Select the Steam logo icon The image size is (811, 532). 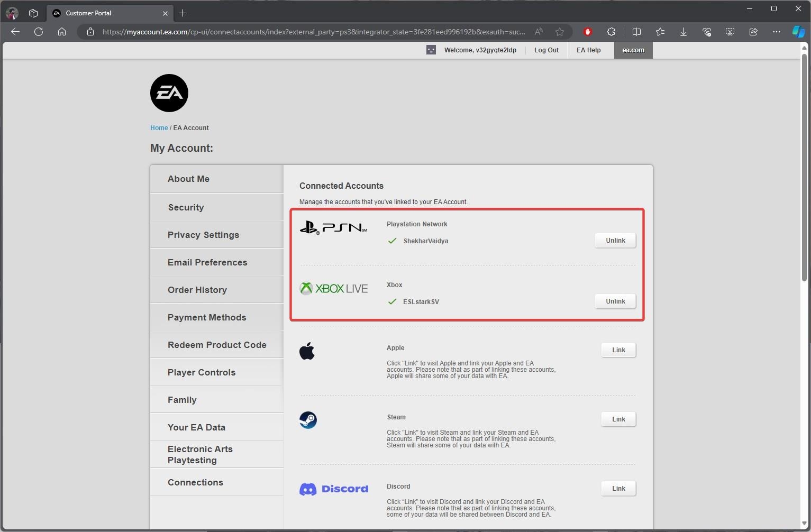pyautogui.click(x=308, y=419)
